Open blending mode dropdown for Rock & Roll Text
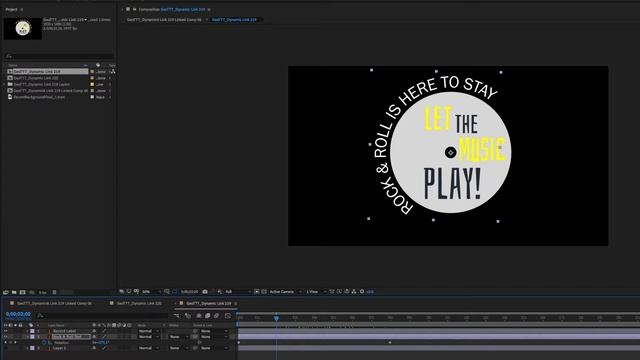 (149, 337)
